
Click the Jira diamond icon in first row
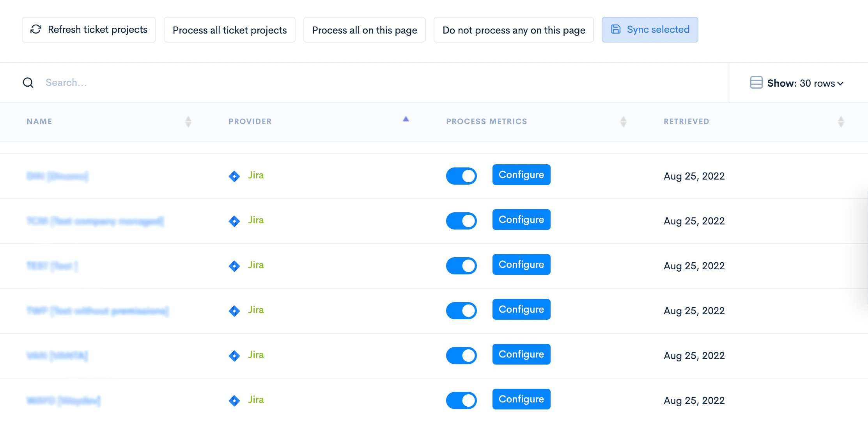coord(234,176)
